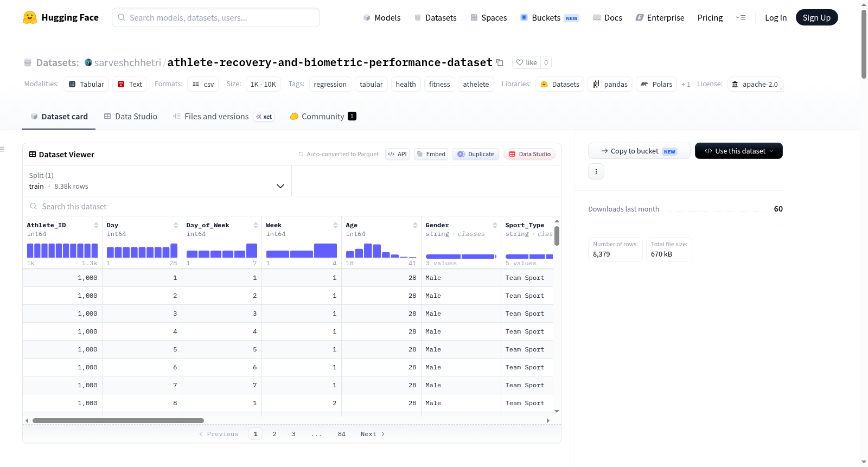
Task: Open Pricing in the top navigation
Action: [710, 17]
